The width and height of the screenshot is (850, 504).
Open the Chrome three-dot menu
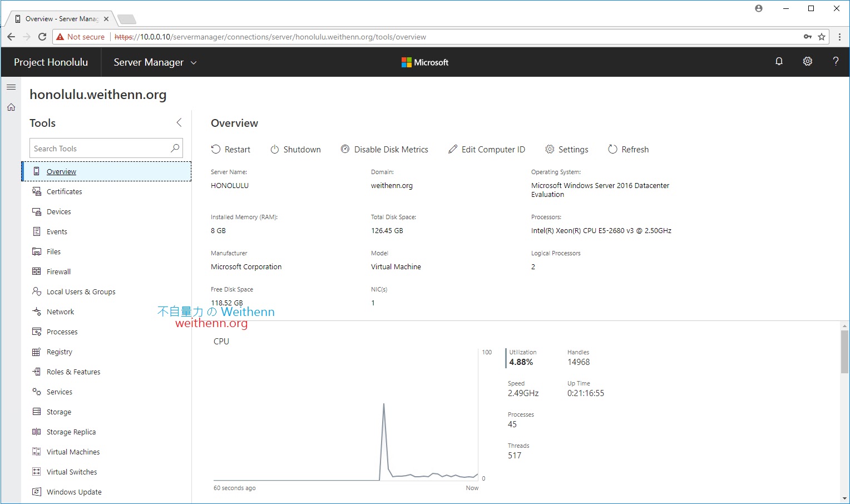tap(839, 37)
